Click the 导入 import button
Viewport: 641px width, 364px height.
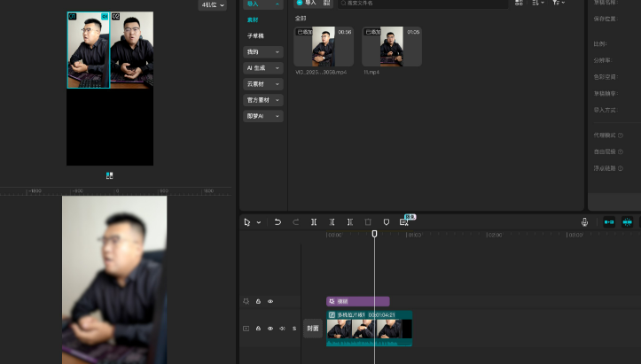click(x=307, y=3)
